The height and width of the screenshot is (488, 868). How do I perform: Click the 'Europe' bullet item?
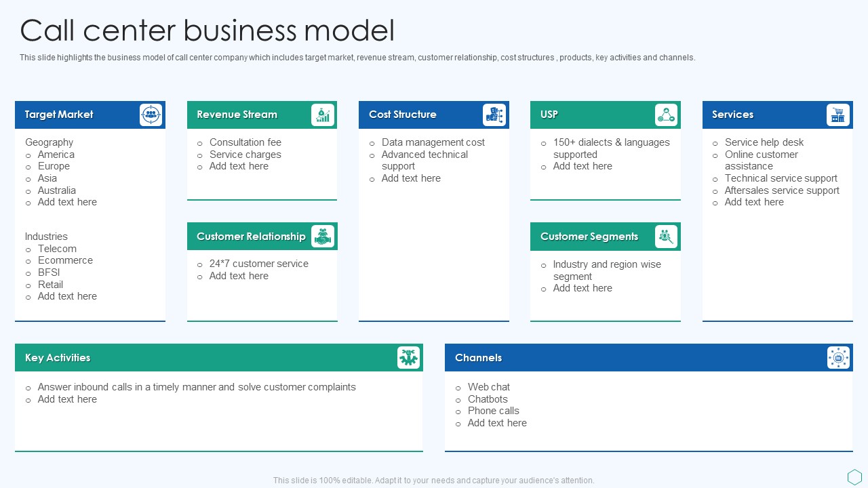54,166
